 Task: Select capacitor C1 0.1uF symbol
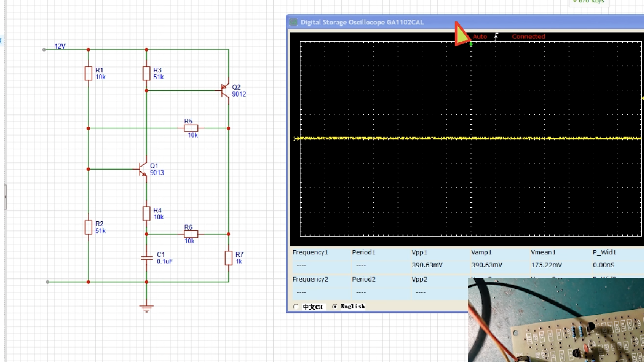coord(146,258)
